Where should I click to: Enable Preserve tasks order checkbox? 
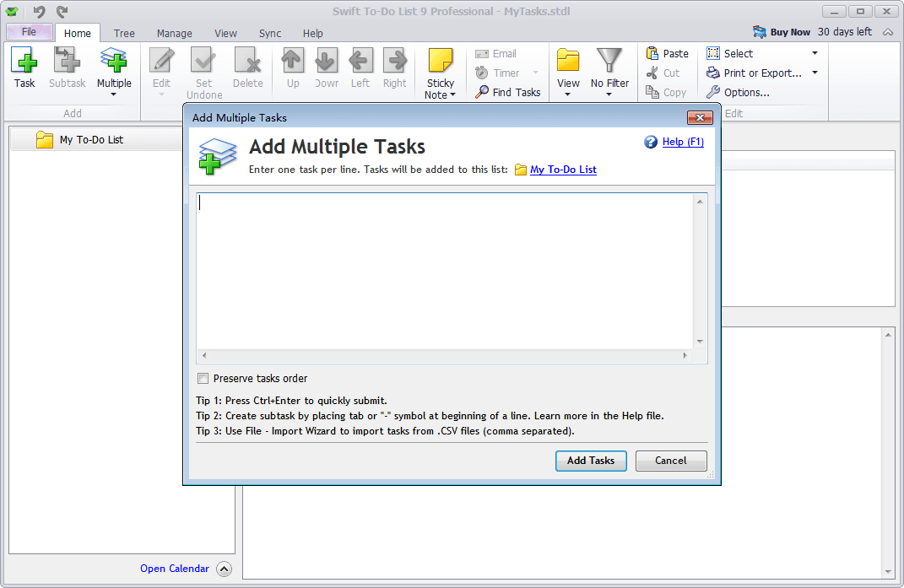pos(203,378)
